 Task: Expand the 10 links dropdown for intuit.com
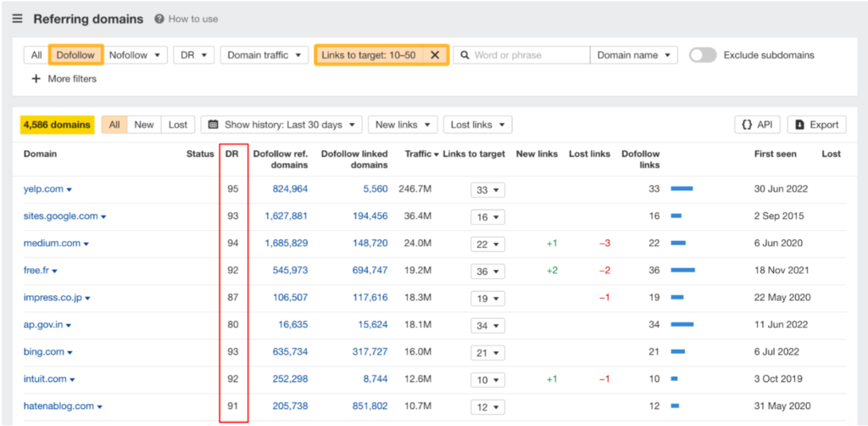point(487,380)
